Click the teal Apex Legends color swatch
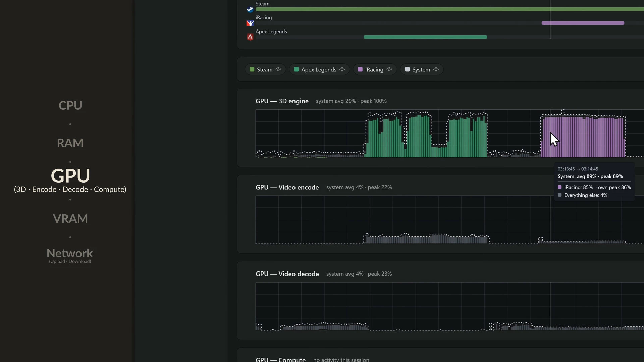 pyautogui.click(x=296, y=69)
